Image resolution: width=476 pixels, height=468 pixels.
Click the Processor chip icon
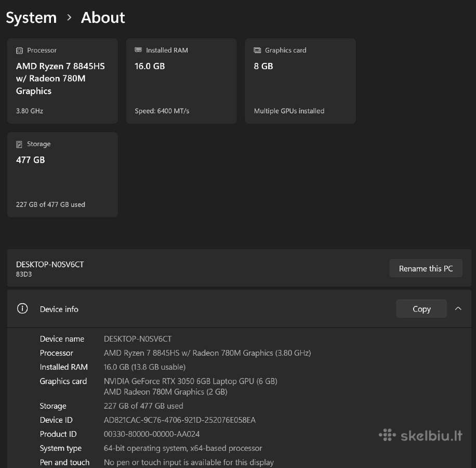click(x=19, y=50)
